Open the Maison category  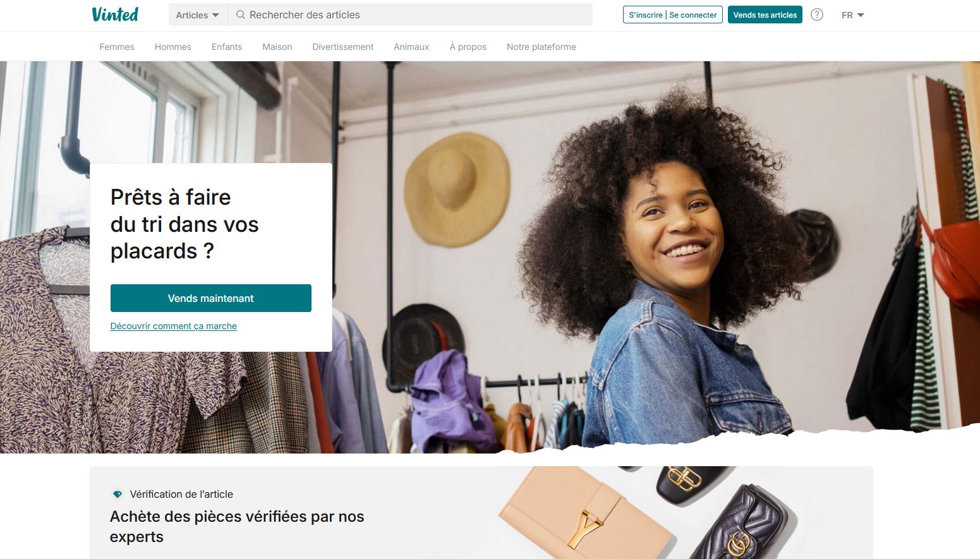277,47
